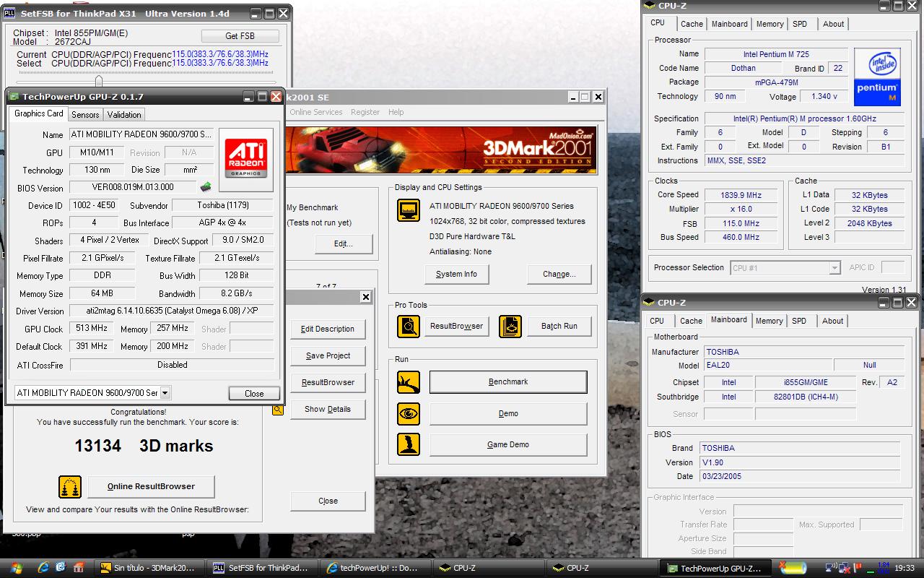Start the Benchmark in 3DMark2001
The image size is (924, 578).
508,382
